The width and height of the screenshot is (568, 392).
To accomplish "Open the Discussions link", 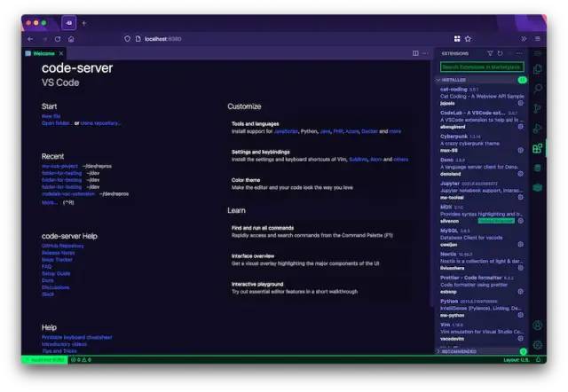I will (55, 287).
